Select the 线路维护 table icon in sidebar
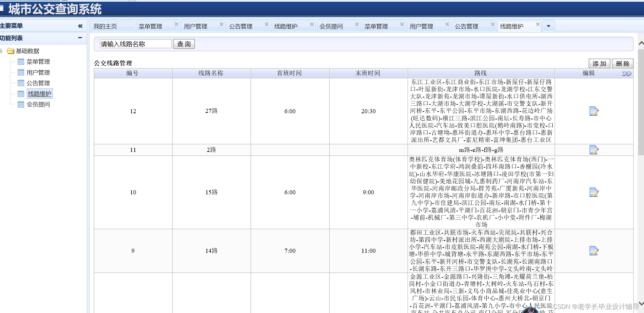Screen dimensions: 644x313 coord(21,93)
